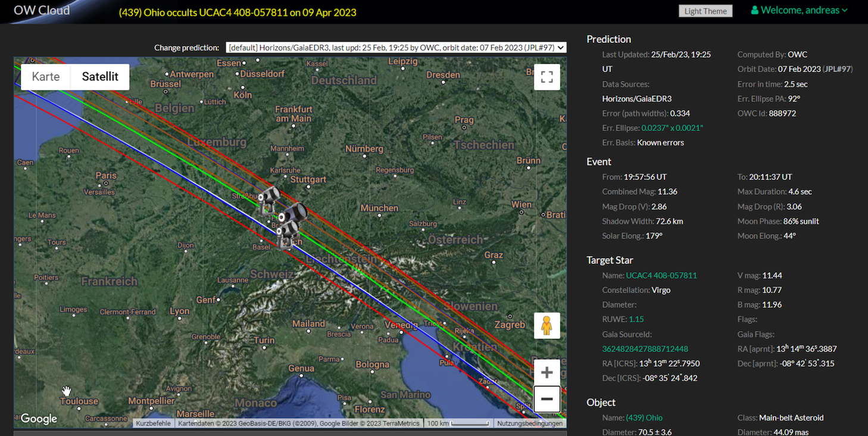Click the fullscreen map icon

[x=547, y=77]
